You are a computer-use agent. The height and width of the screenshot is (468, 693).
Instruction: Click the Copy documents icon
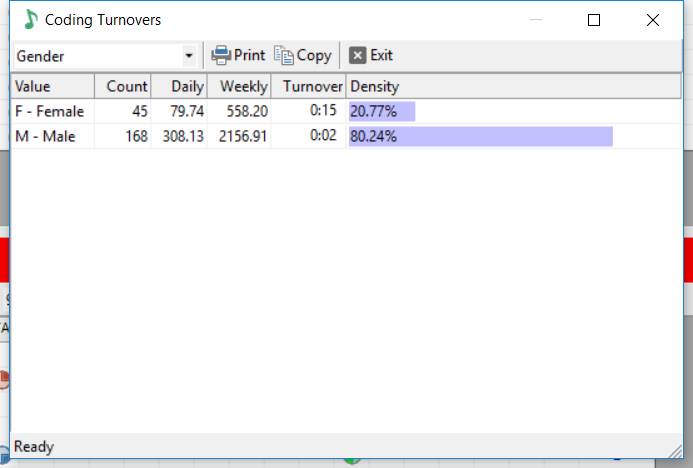coord(284,55)
